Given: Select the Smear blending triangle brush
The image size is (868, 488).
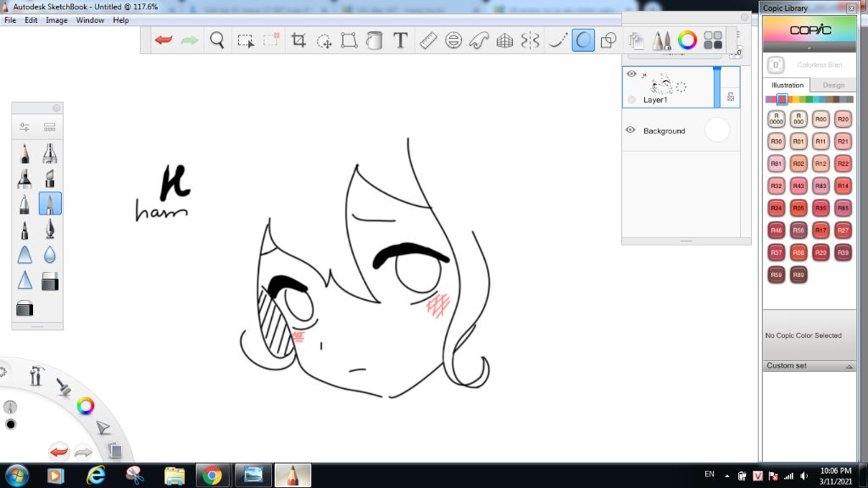Looking at the screenshot, I should (25, 255).
